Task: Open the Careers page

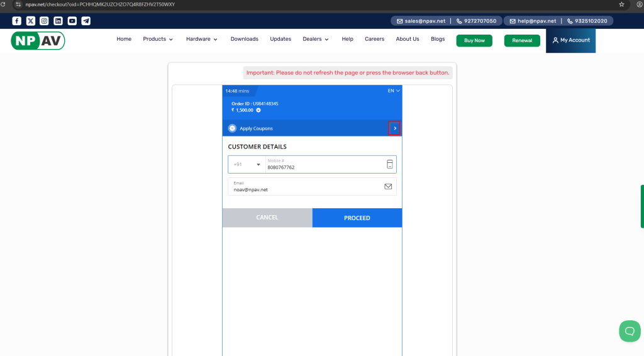Action: pyautogui.click(x=374, y=39)
